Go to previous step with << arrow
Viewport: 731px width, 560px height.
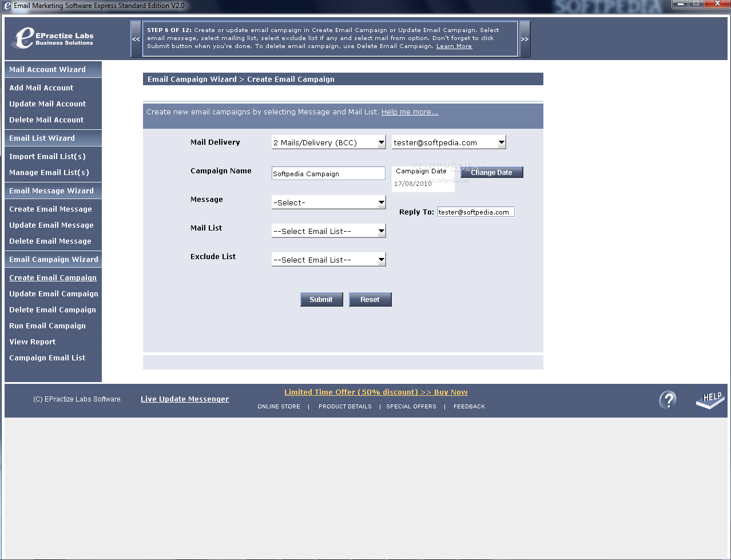pos(136,39)
